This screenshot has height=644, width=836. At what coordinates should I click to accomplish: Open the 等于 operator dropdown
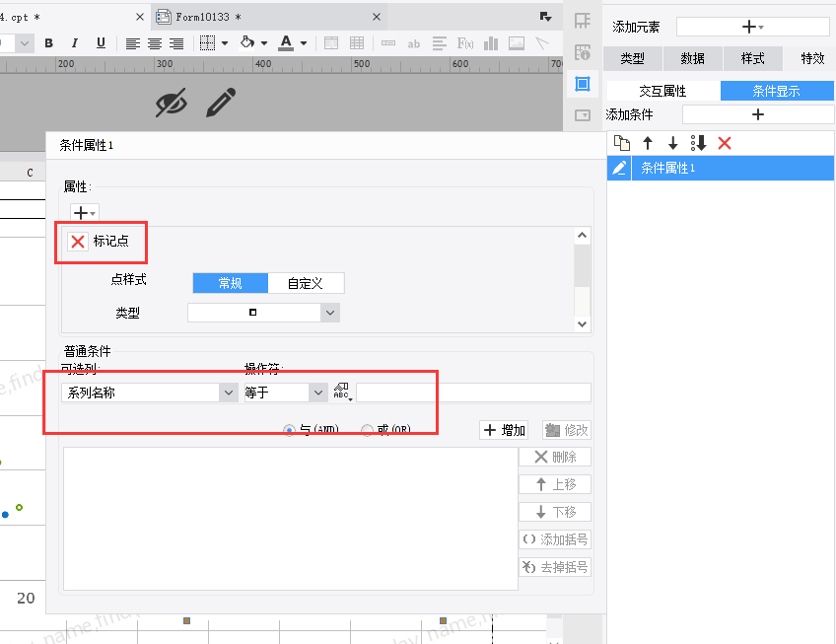click(x=318, y=393)
